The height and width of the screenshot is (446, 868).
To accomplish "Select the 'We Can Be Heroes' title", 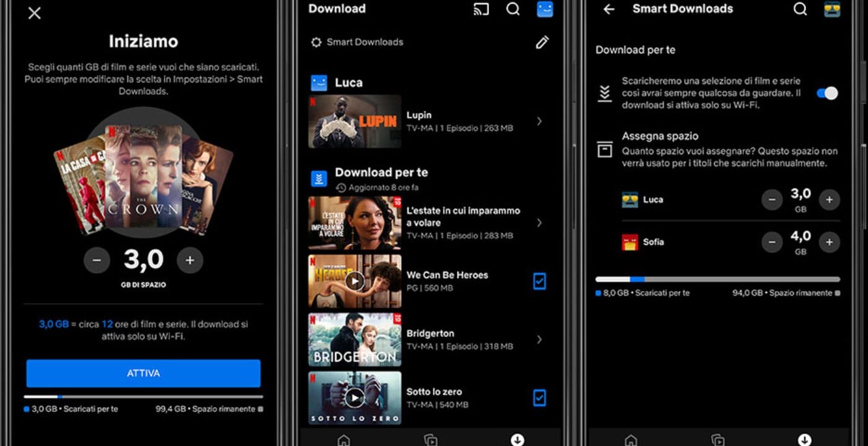I will click(447, 275).
